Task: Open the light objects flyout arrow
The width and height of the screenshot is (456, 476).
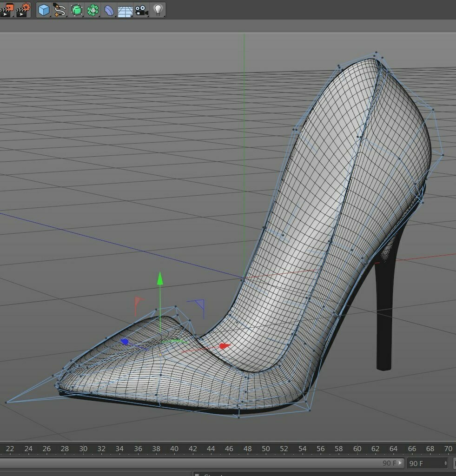Action: click(165, 17)
